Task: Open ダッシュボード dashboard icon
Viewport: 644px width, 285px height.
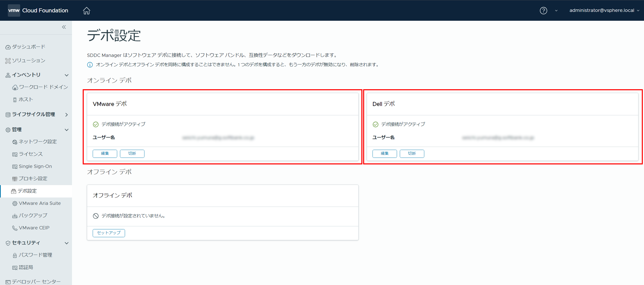Action: [8, 47]
